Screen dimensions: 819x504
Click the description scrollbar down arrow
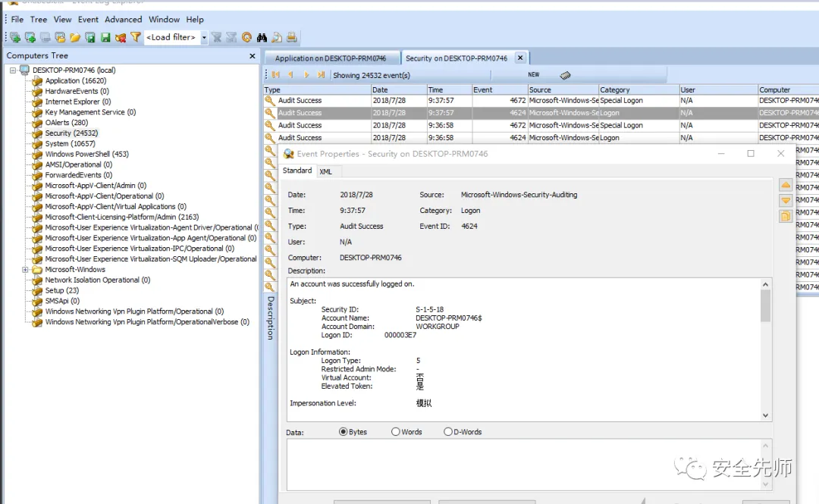coord(765,416)
